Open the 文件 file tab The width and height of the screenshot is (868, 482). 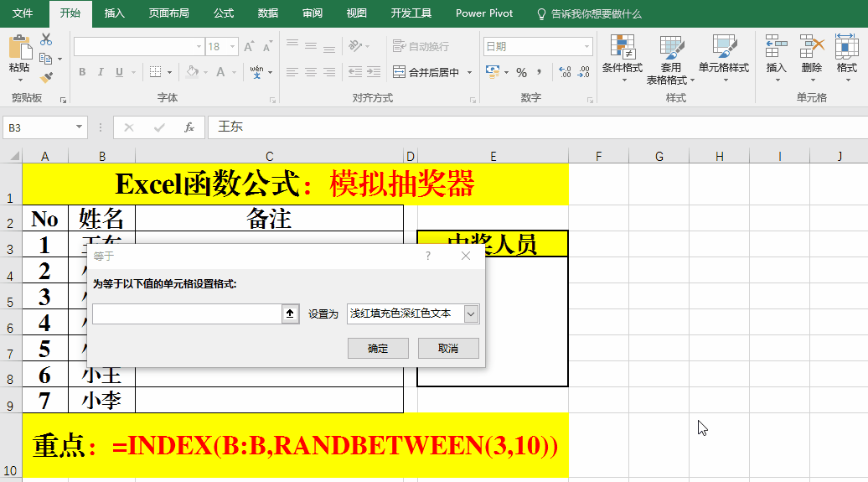coord(23,13)
